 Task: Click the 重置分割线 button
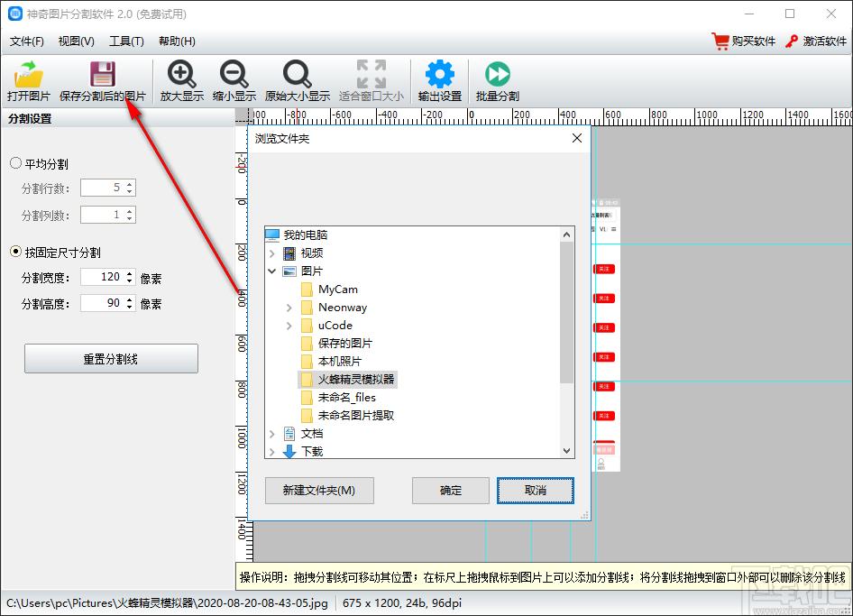111,359
